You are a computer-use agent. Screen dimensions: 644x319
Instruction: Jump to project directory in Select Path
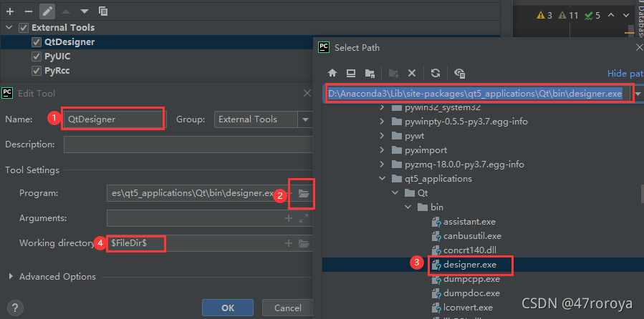(x=370, y=73)
